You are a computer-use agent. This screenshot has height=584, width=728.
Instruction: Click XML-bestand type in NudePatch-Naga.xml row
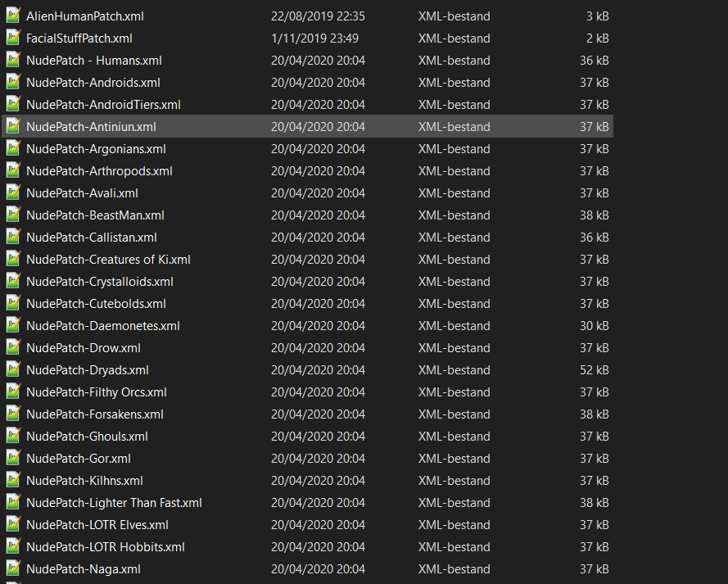454,569
